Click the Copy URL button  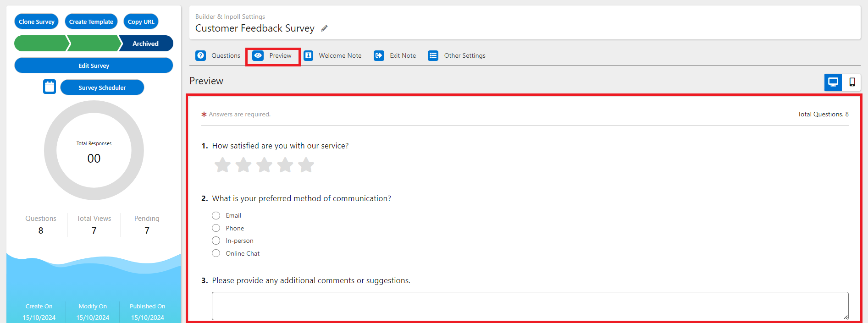pos(141,22)
